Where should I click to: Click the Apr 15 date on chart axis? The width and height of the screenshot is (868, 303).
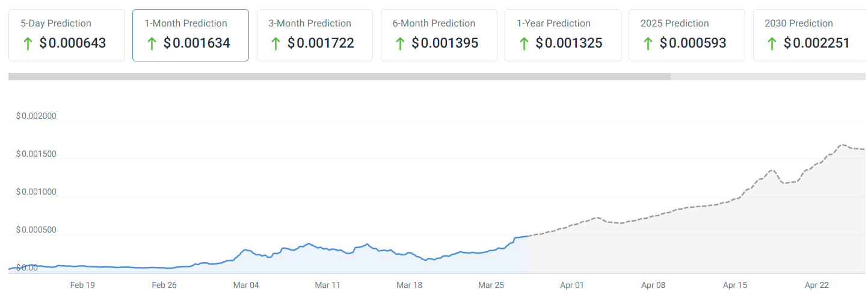click(x=735, y=285)
